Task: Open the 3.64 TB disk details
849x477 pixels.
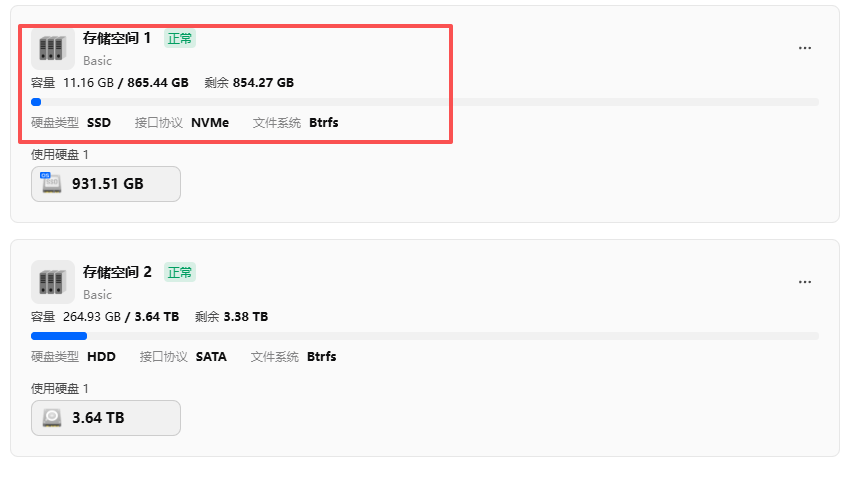Action: coord(106,418)
